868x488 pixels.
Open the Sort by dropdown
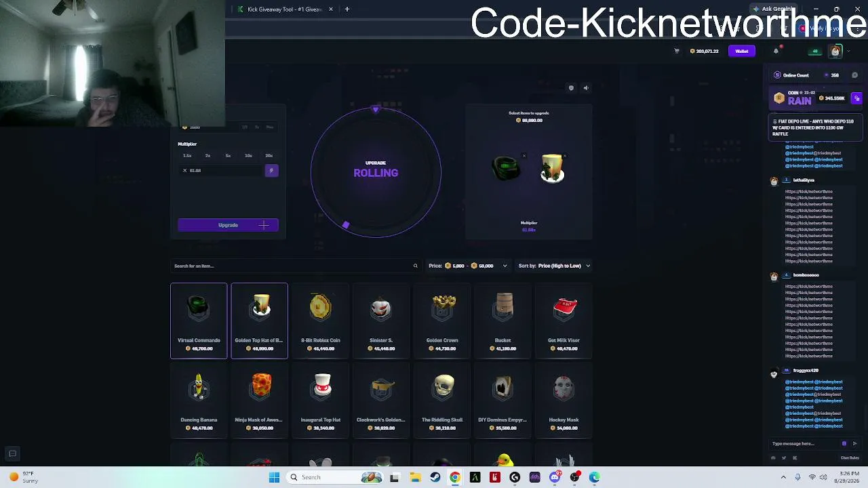554,266
